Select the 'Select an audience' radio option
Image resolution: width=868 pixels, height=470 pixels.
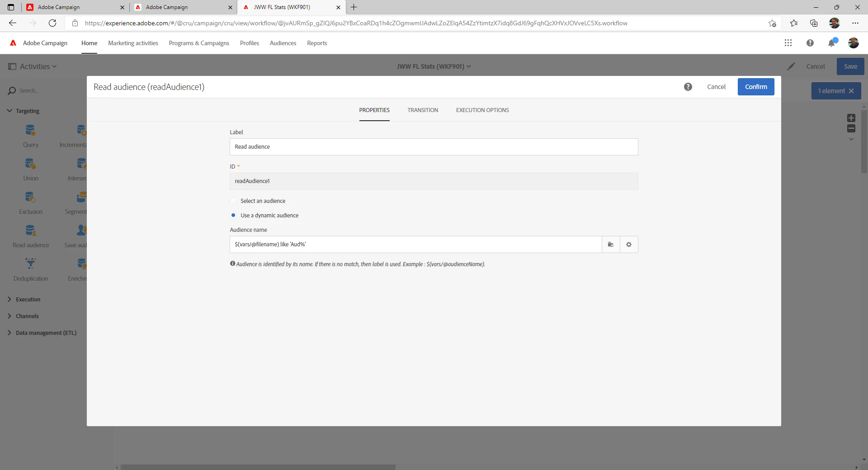[x=233, y=201]
